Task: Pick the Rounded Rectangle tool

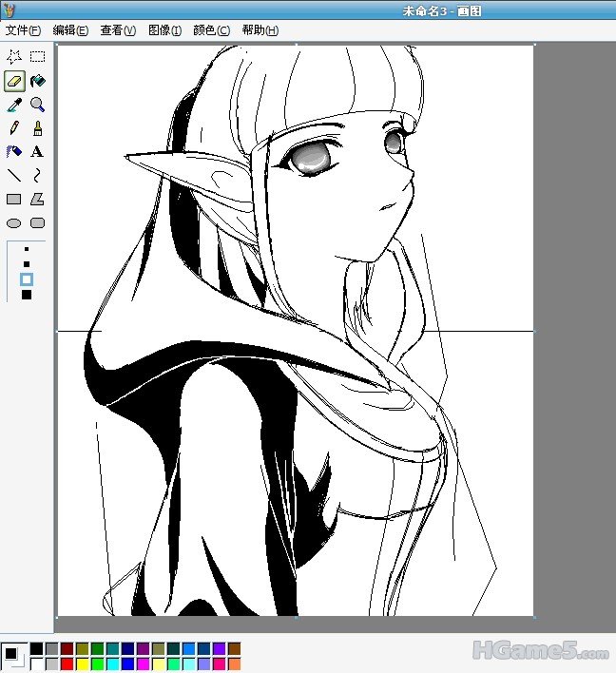Action: 37,223
